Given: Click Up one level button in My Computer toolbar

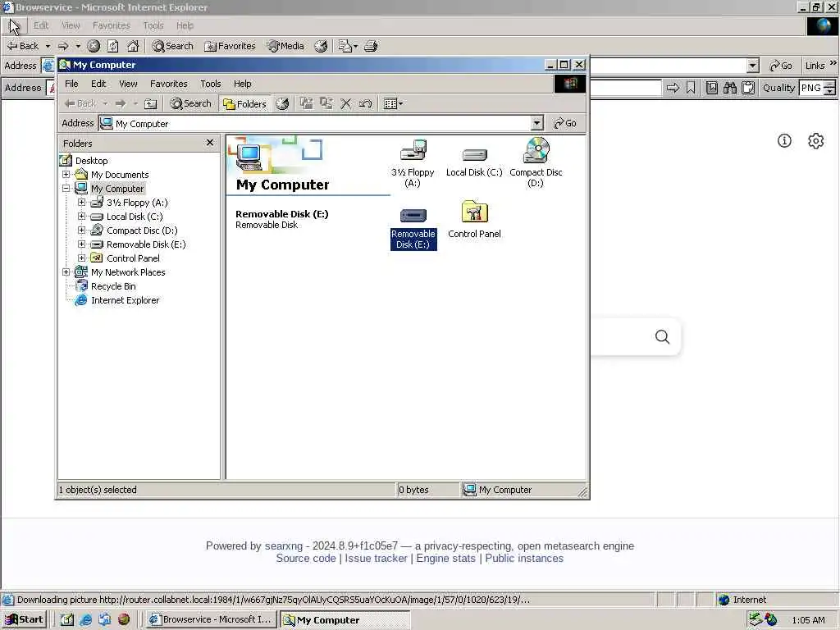Looking at the screenshot, I should coord(151,104).
